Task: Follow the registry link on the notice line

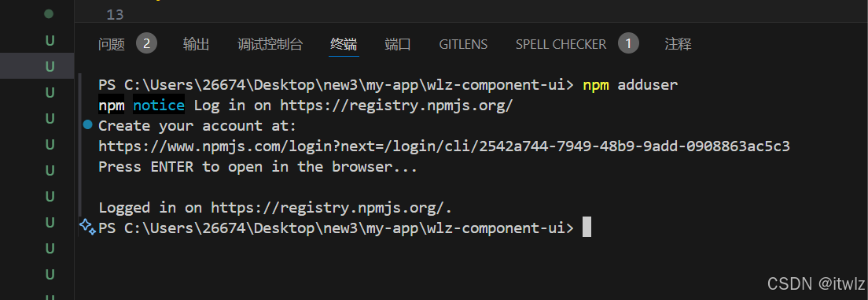Action: pos(396,106)
